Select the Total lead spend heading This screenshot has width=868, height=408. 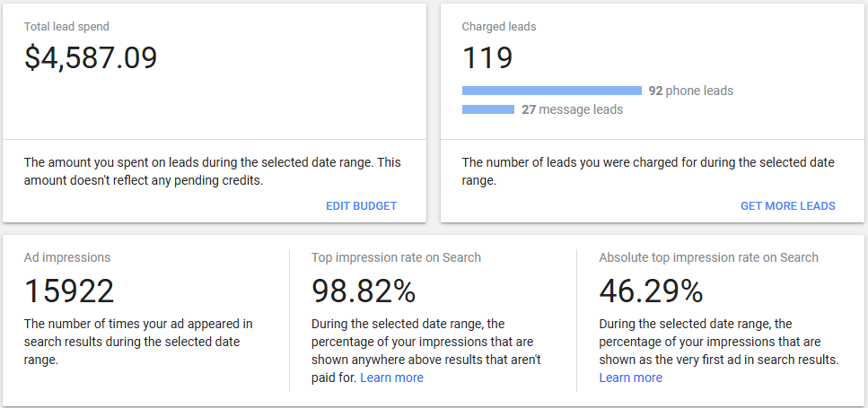click(66, 27)
